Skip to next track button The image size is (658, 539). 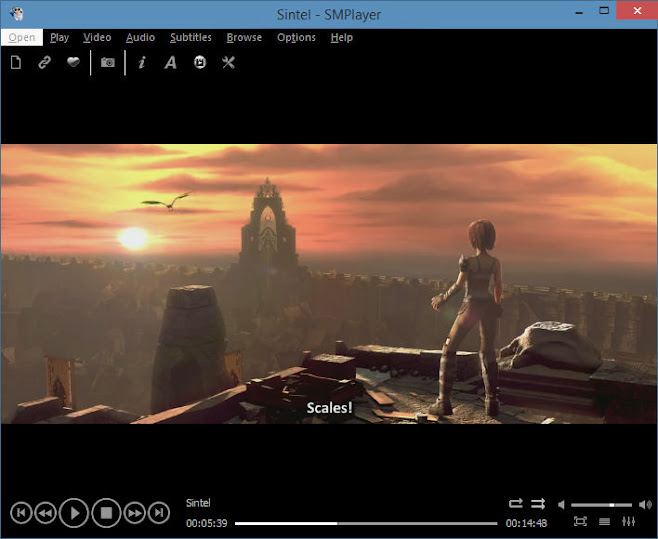159,513
